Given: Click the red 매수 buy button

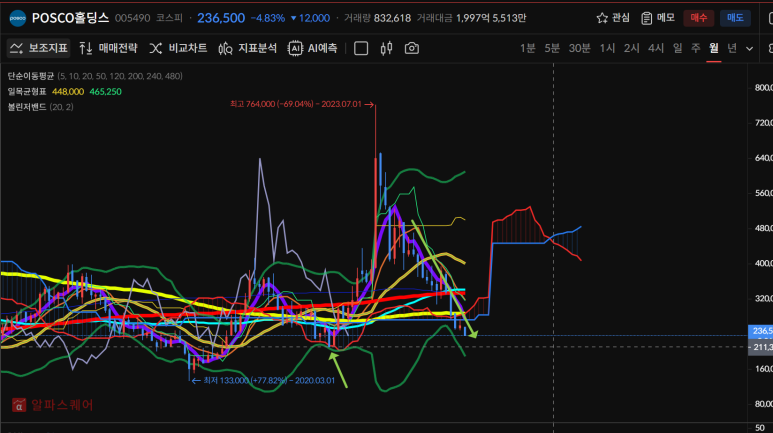Looking at the screenshot, I should pyautogui.click(x=699, y=18).
